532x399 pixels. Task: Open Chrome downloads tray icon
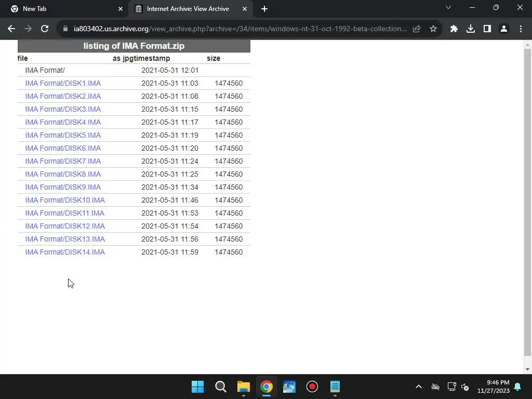pyautogui.click(x=471, y=29)
